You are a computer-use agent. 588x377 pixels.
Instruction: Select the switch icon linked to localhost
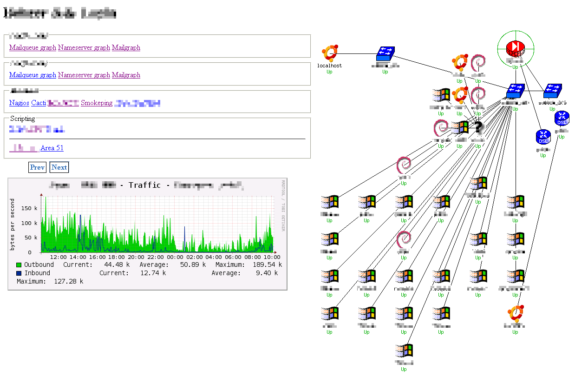pos(385,53)
